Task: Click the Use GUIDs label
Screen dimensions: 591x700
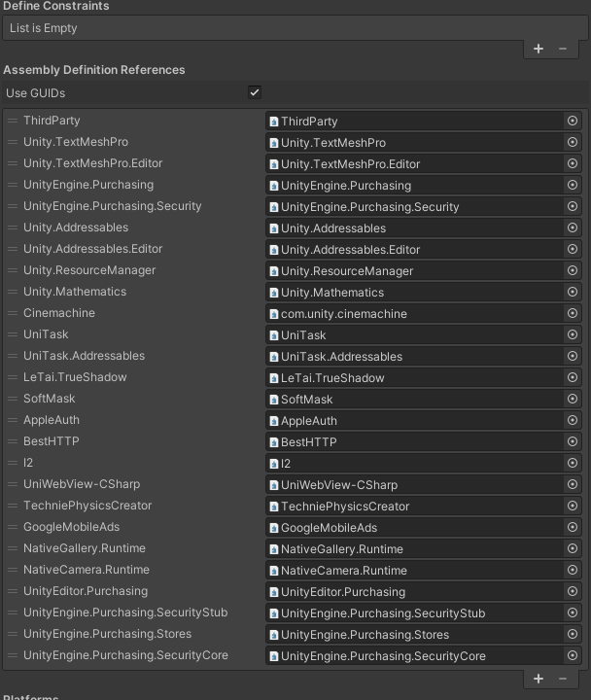Action: click(x=36, y=93)
